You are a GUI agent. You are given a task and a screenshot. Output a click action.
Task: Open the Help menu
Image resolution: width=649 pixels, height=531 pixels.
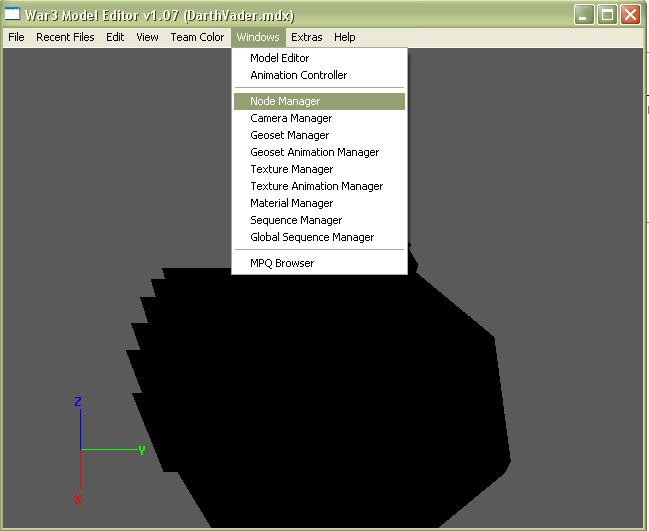[344, 37]
